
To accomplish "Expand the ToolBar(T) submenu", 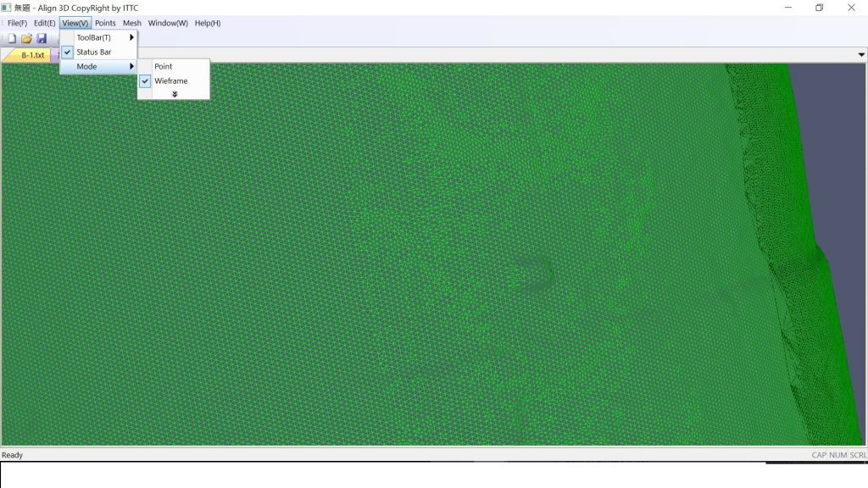I will (x=98, y=37).
